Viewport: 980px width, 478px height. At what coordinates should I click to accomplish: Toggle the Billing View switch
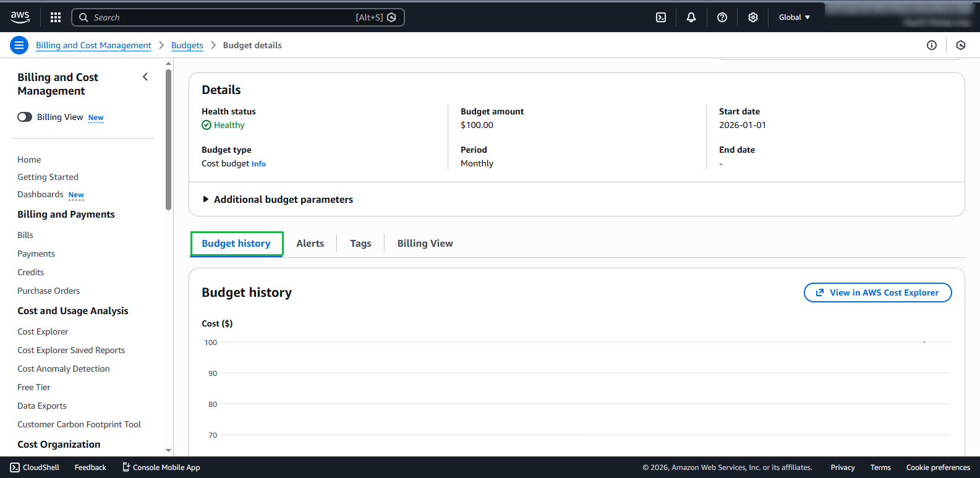pyautogui.click(x=25, y=117)
